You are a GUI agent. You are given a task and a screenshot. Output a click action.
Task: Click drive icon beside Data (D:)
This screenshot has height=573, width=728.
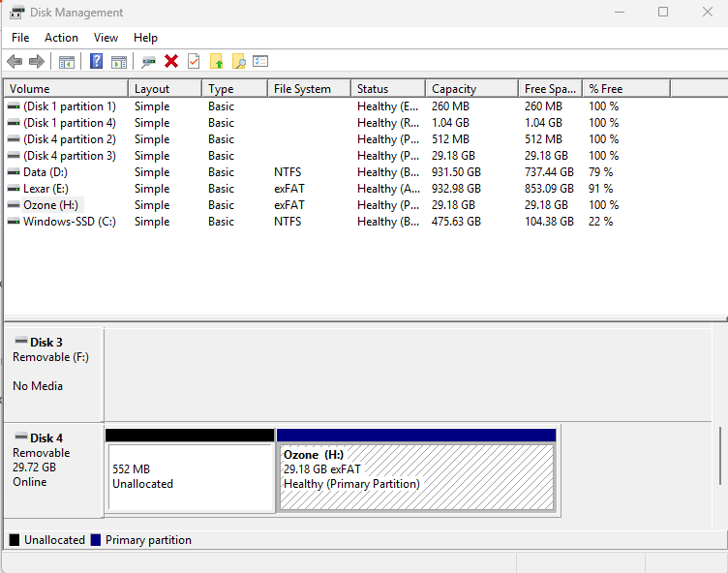(14, 172)
